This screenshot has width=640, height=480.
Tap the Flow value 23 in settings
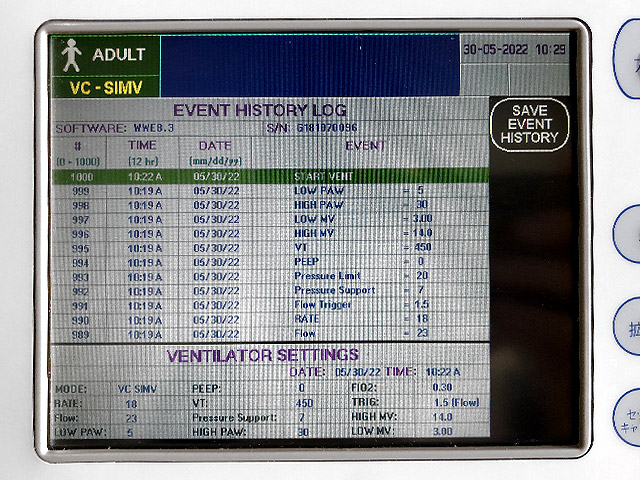coord(131,418)
